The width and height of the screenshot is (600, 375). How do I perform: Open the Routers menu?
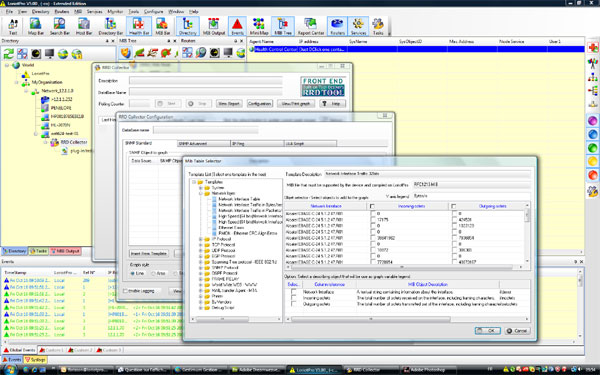click(x=62, y=11)
